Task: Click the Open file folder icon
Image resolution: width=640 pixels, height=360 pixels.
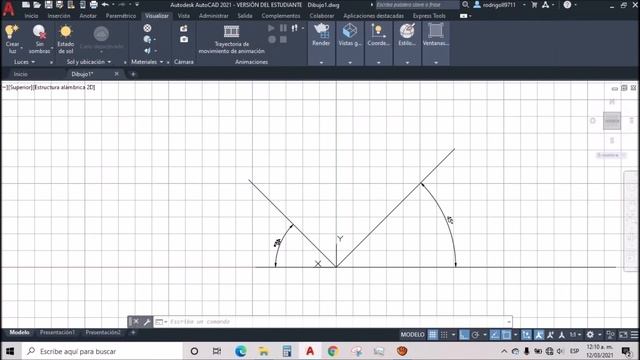Action: (37, 5)
